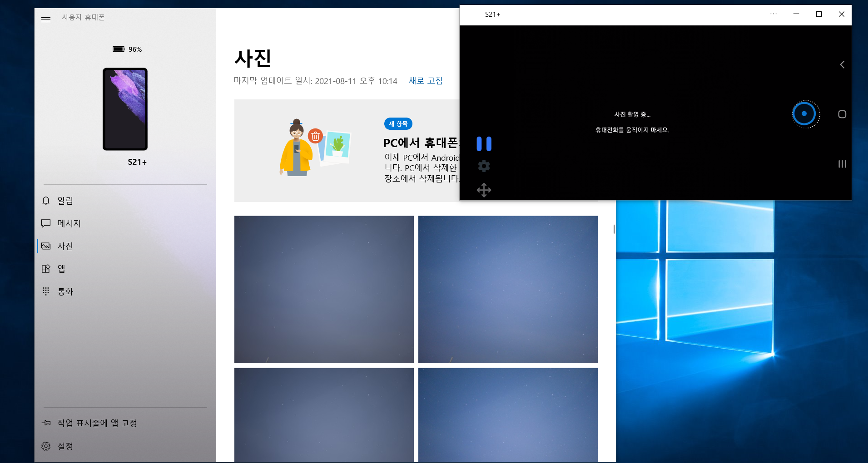Click the blue pause icon in S21+ window
Image resolution: width=868 pixels, height=463 pixels.
[484, 144]
